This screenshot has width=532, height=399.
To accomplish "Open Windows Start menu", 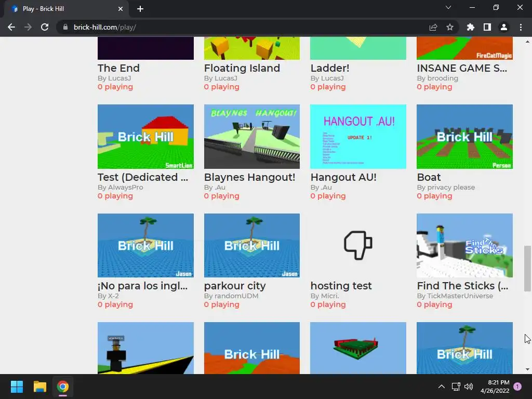I will pyautogui.click(x=17, y=387).
